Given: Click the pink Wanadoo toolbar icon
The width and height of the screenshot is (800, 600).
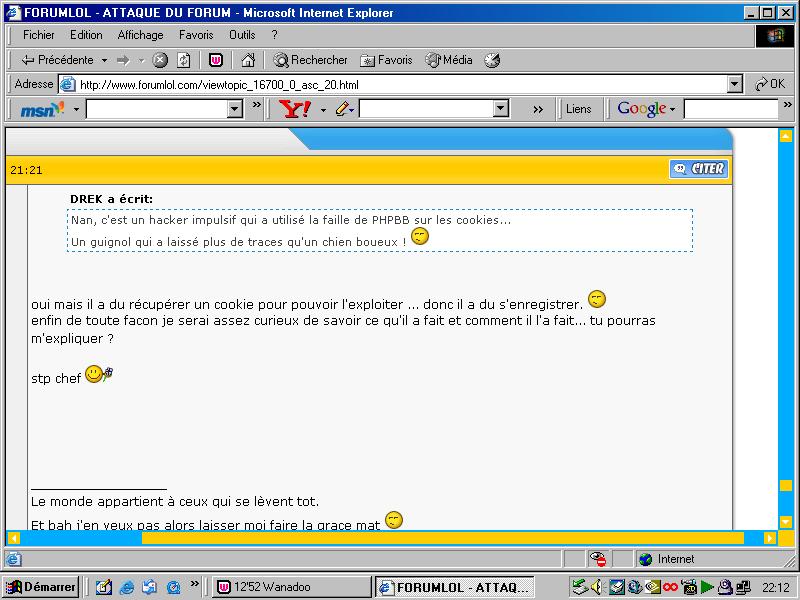Looking at the screenshot, I should coord(215,60).
